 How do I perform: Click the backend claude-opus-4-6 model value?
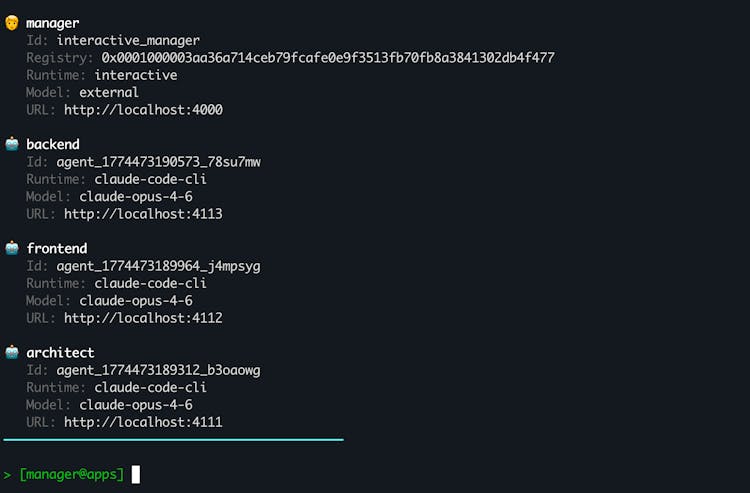click(x=136, y=197)
